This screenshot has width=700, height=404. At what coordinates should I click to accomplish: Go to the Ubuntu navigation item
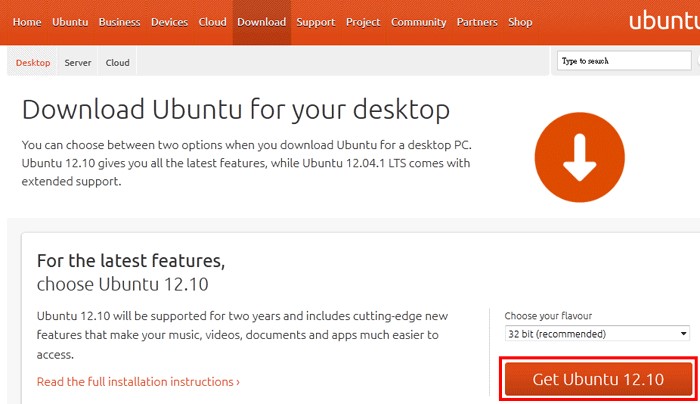point(70,22)
